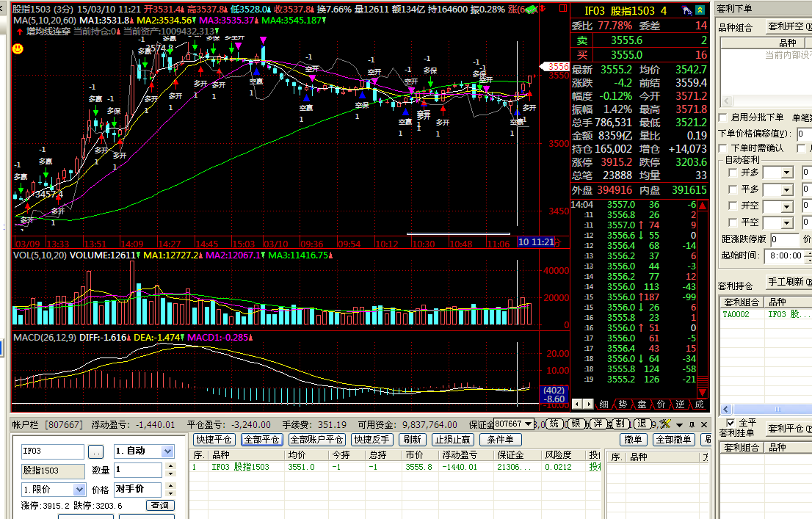Switch to the 价 tab under quotes
Image resolution: width=812 pixels, height=519 pixels.
661,404
